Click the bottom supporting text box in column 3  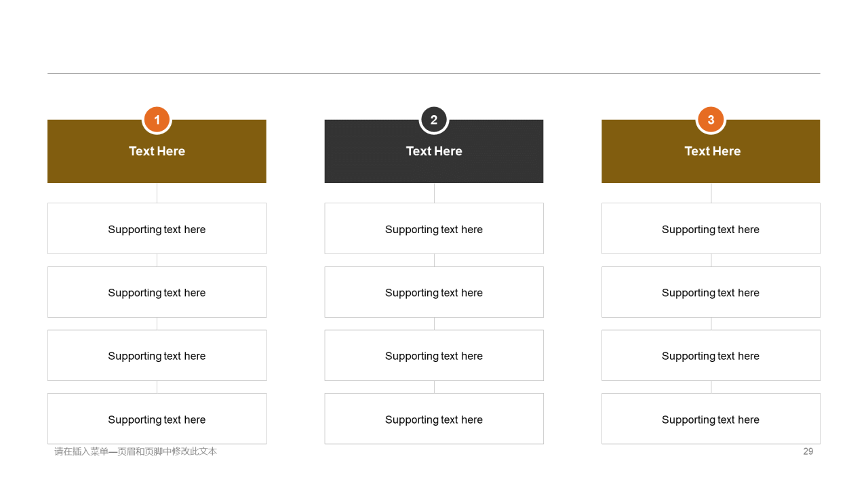[711, 419]
